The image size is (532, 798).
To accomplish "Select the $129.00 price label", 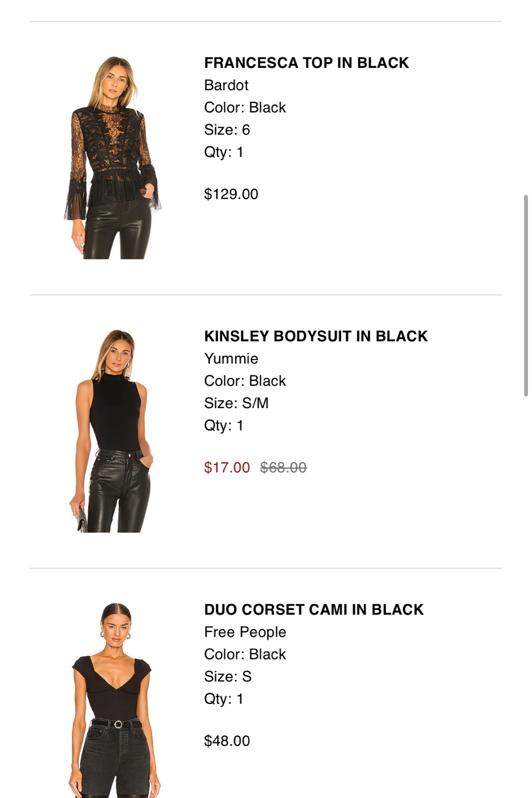I will point(231,193).
